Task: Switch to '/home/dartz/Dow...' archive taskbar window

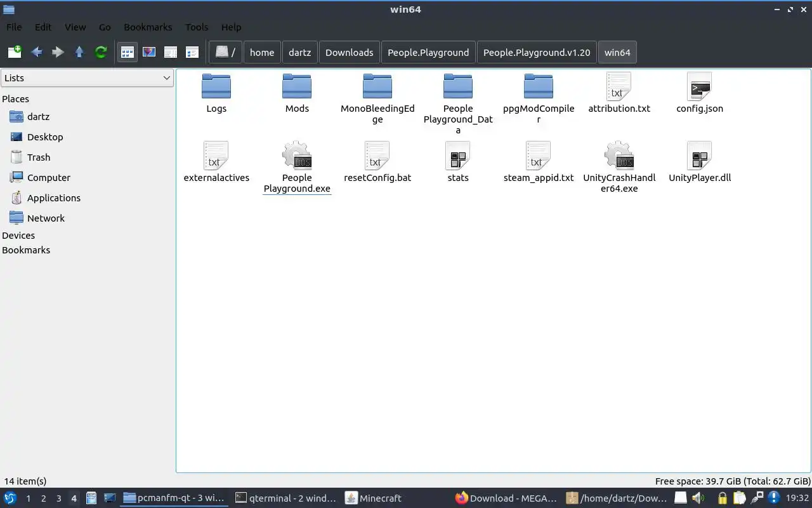Action: pos(617,498)
